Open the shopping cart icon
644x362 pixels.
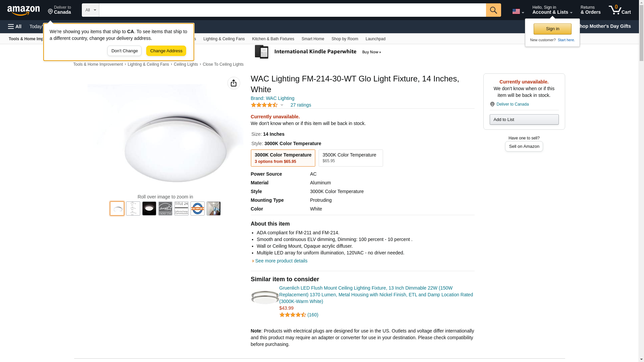coord(619,10)
